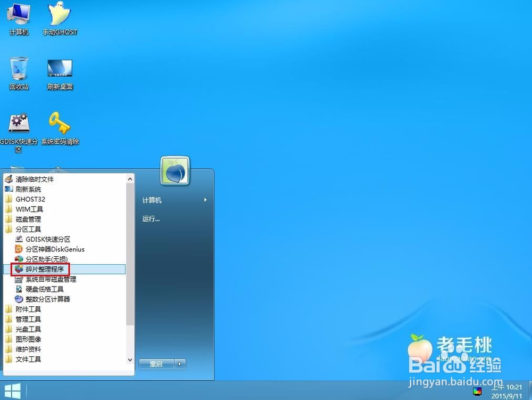Click the GDISK快速分区 menu entry icon

[19, 239]
